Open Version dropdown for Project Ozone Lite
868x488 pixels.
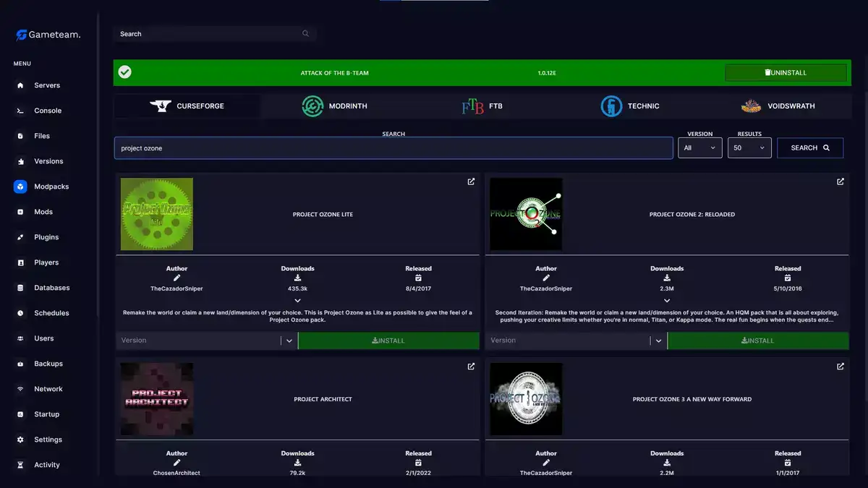pyautogui.click(x=206, y=341)
